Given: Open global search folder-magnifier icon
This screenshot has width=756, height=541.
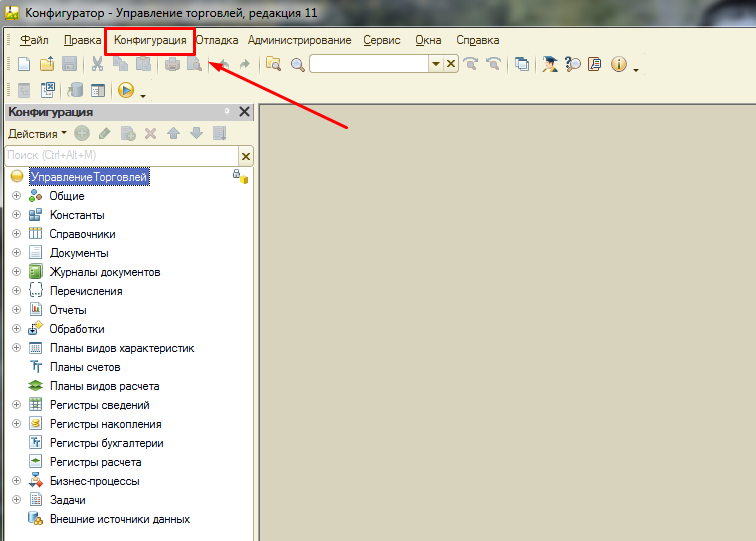Looking at the screenshot, I should [x=273, y=64].
